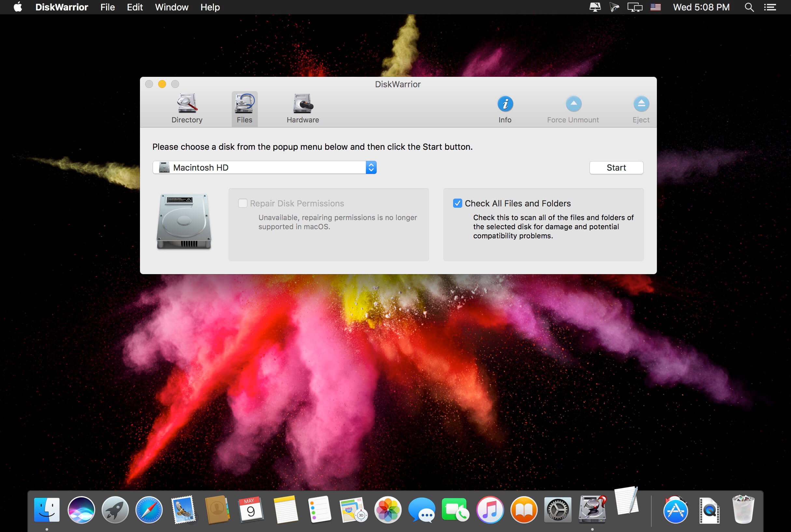
Task: Minimize the DiskWarrior window with yellow button
Action: coord(162,84)
